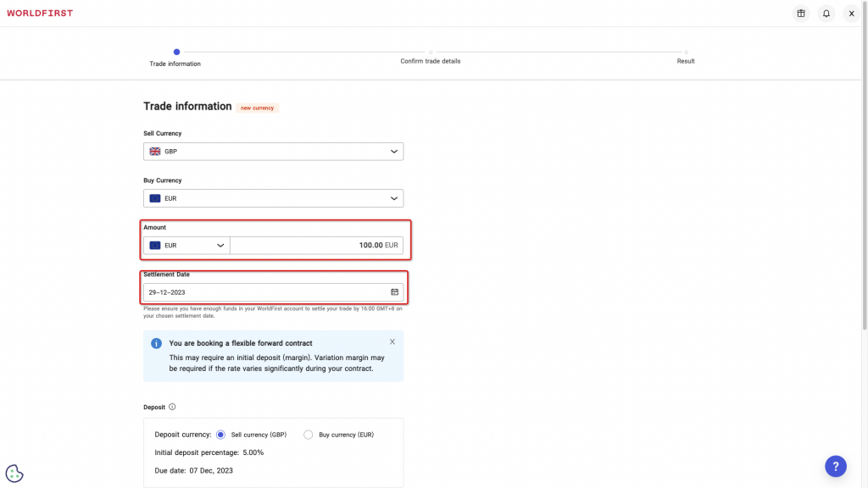The width and height of the screenshot is (868, 488).
Task: Dismiss the flexible forward contract notice
Action: click(392, 341)
